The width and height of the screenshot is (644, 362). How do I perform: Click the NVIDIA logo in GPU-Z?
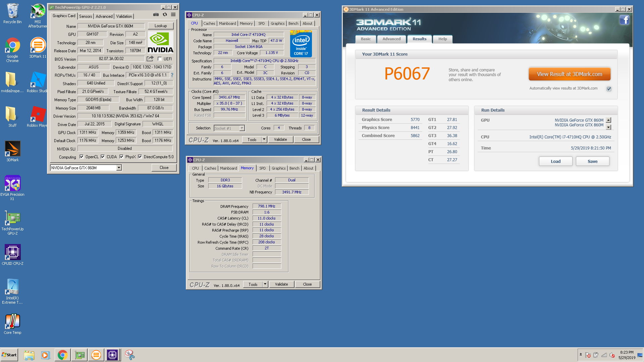(160, 42)
